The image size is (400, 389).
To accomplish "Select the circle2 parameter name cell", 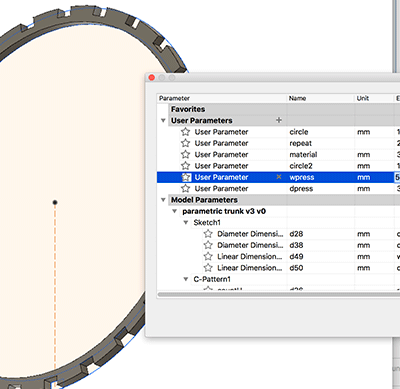I will click(x=321, y=166).
